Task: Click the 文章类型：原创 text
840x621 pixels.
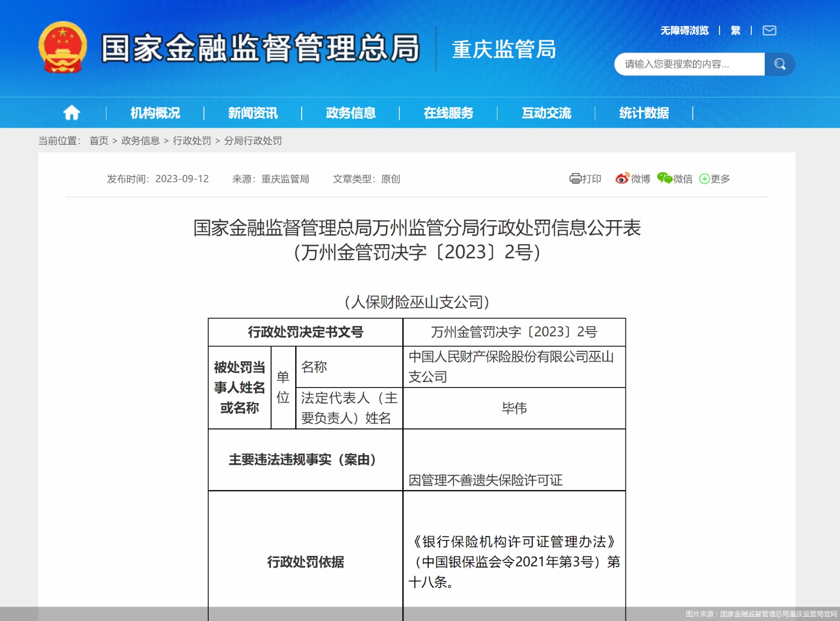Action: click(366, 179)
